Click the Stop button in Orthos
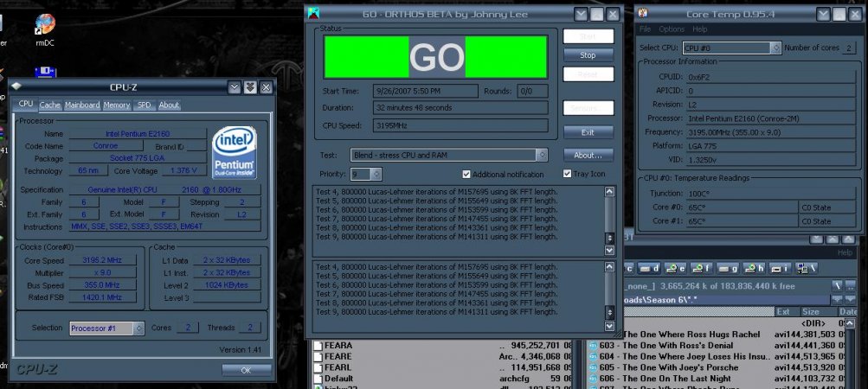Viewport: 868px width, 389px height. 588,55
